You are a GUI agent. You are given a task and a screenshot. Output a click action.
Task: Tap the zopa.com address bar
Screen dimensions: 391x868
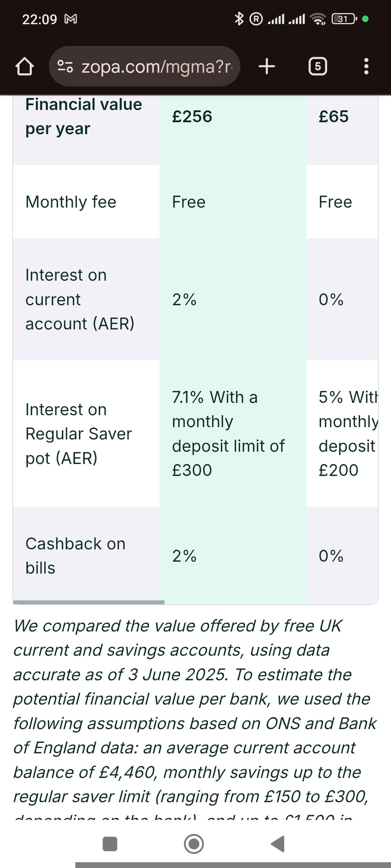(x=156, y=67)
